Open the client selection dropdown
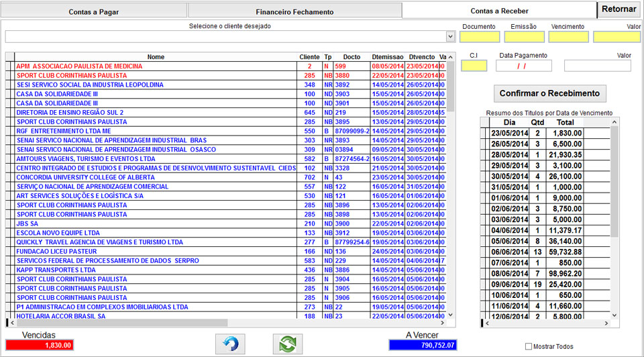This screenshot has width=644, height=357. [451, 36]
